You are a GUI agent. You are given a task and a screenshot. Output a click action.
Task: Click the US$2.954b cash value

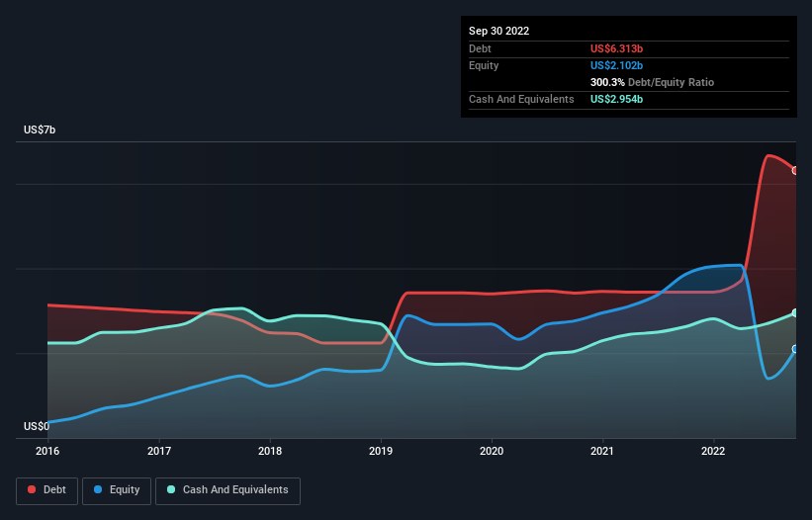[x=616, y=99]
